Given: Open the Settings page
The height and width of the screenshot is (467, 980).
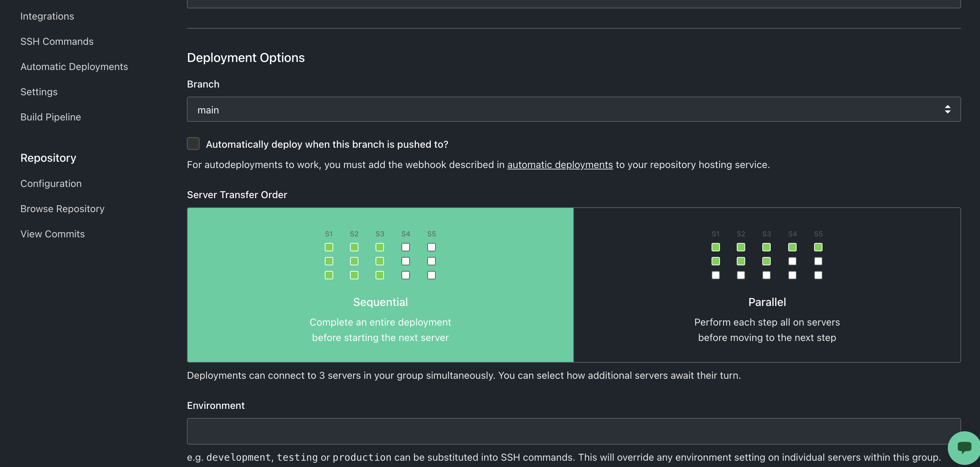Looking at the screenshot, I should (x=39, y=92).
